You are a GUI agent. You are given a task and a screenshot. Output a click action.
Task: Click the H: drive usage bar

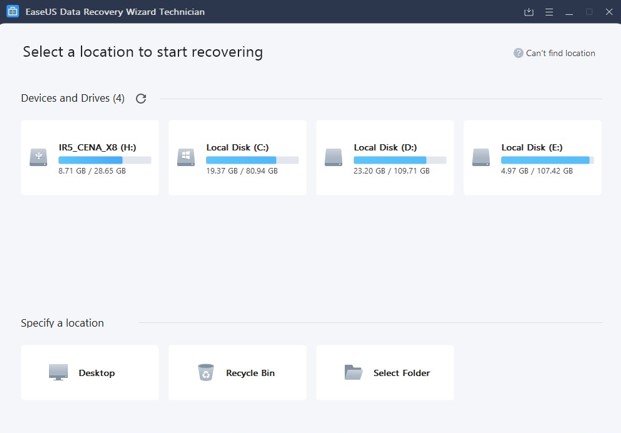[105, 160]
